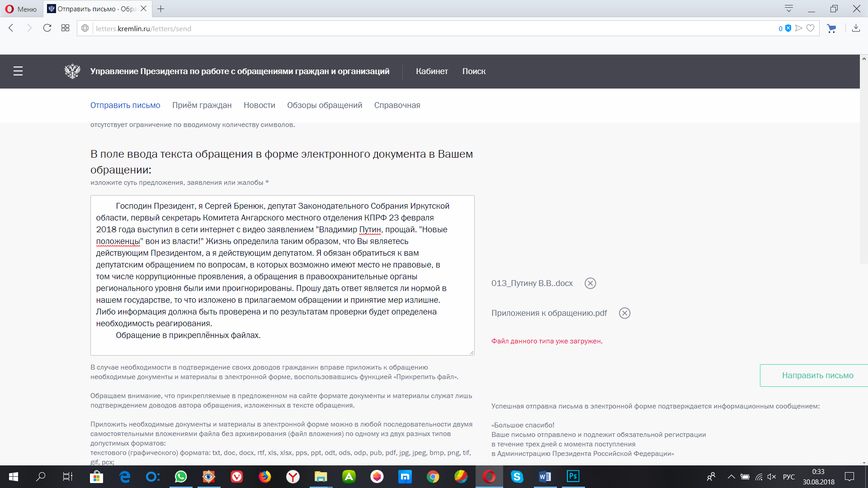Click inside the appeal text area
Image resolution: width=868 pixels, height=488 pixels.
282,275
